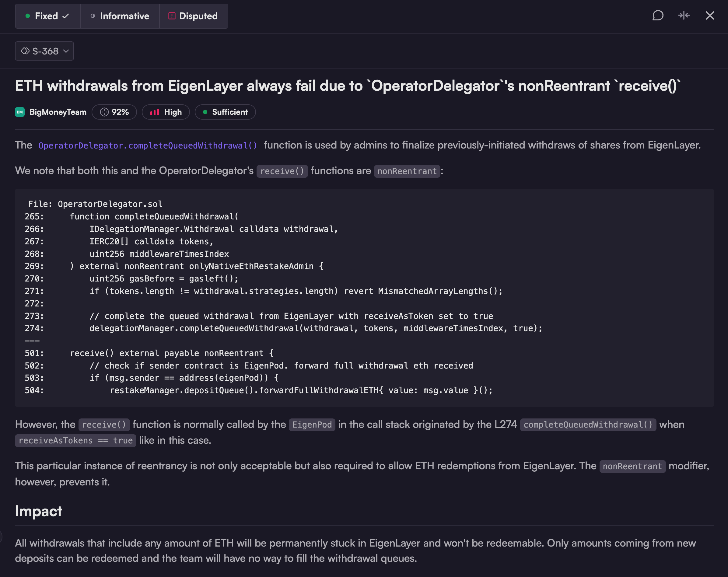
Task: Click the red bars severity icon
Action: [154, 112]
